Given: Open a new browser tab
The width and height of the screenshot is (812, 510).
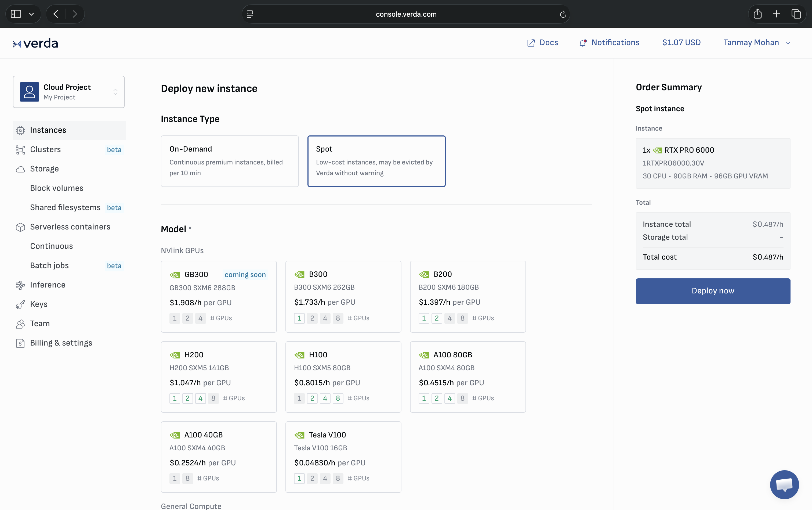Looking at the screenshot, I should click(x=777, y=14).
